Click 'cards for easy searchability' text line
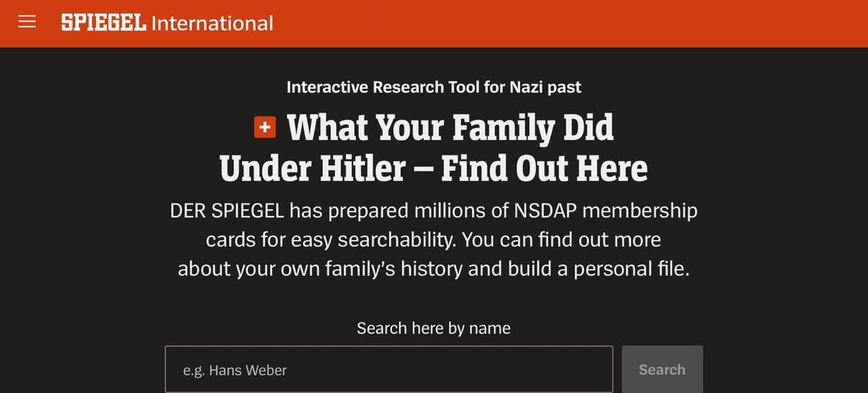868x393 pixels. point(330,239)
